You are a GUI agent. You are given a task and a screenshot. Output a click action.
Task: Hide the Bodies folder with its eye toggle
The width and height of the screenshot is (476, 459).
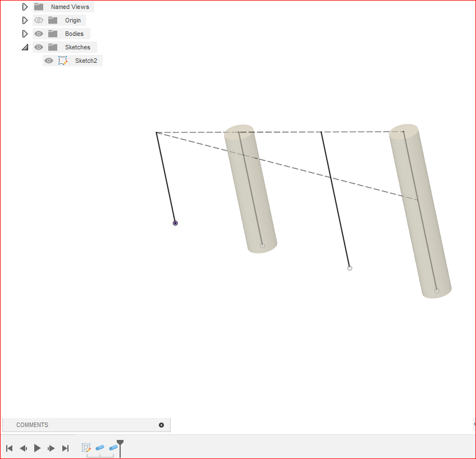pyautogui.click(x=38, y=33)
